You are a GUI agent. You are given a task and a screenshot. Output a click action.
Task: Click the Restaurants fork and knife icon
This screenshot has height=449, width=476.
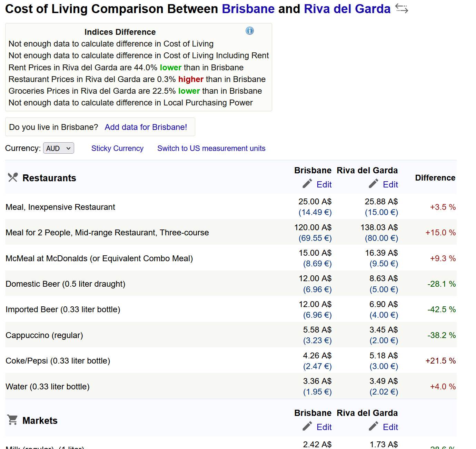coord(13,177)
